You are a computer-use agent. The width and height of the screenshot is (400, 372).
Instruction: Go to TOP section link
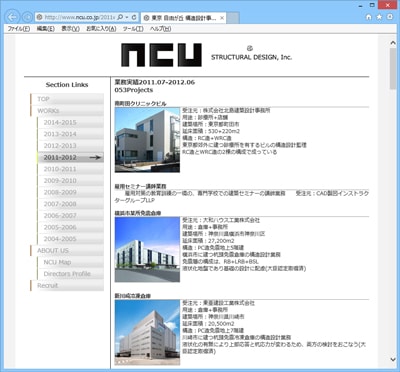(67, 99)
